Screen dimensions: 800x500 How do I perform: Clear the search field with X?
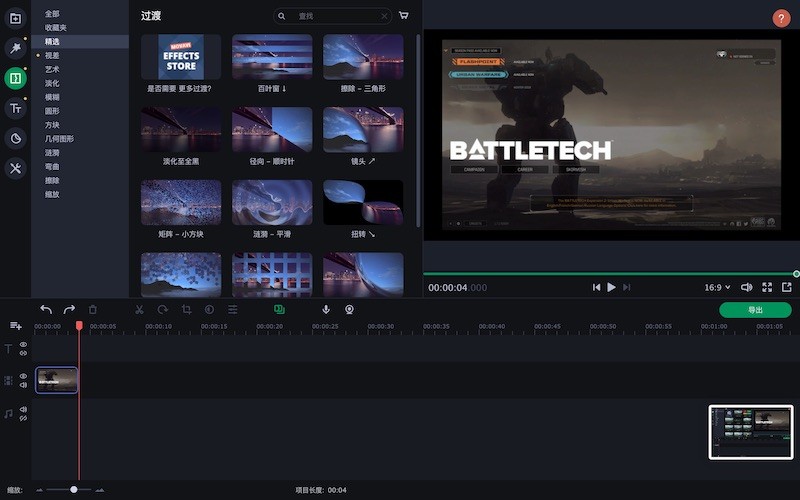[x=384, y=16]
